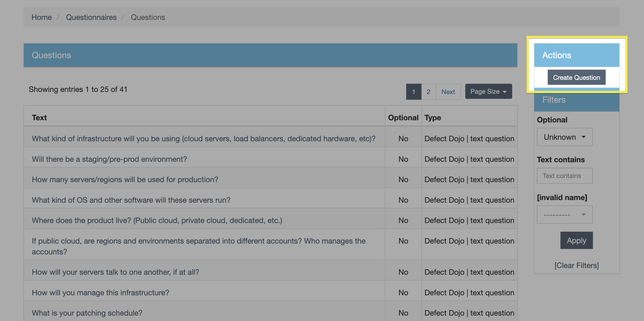The height and width of the screenshot is (321, 644).
Task: Open the 'Where does the product live' question
Action: coord(157,220)
